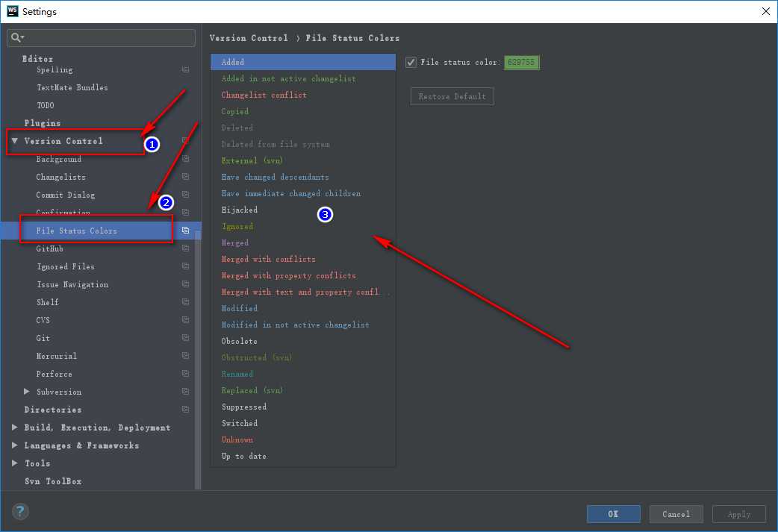Click the project-level icon beside Commit Dialog
The height and width of the screenshot is (532, 778).
(186, 195)
